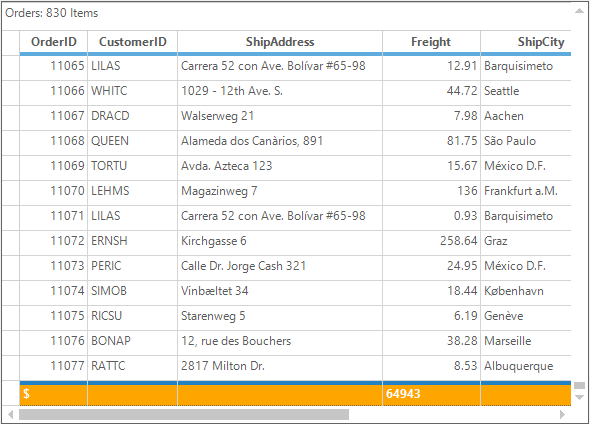The height and width of the screenshot is (424, 590).
Task: Click the vertical scrollbar thumb
Action: [579, 385]
